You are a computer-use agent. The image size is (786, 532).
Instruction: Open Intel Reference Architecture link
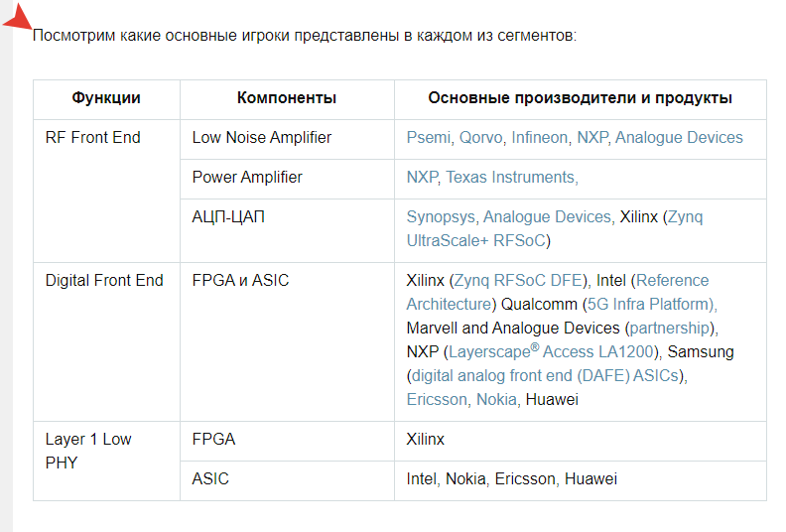[558, 293]
